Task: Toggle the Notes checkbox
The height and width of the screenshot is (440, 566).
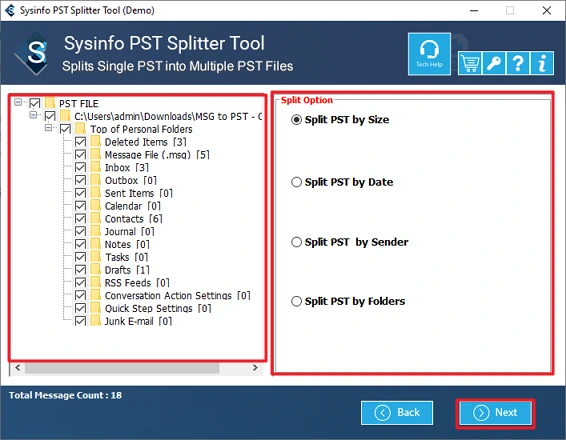Action: coord(80,244)
